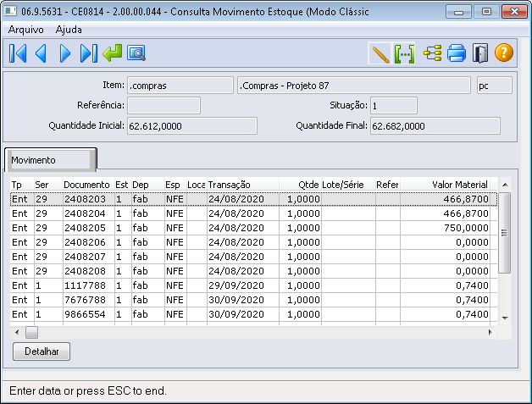Click the Transação column header
Image resolution: width=532 pixels, height=404 pixels.
[x=243, y=185]
